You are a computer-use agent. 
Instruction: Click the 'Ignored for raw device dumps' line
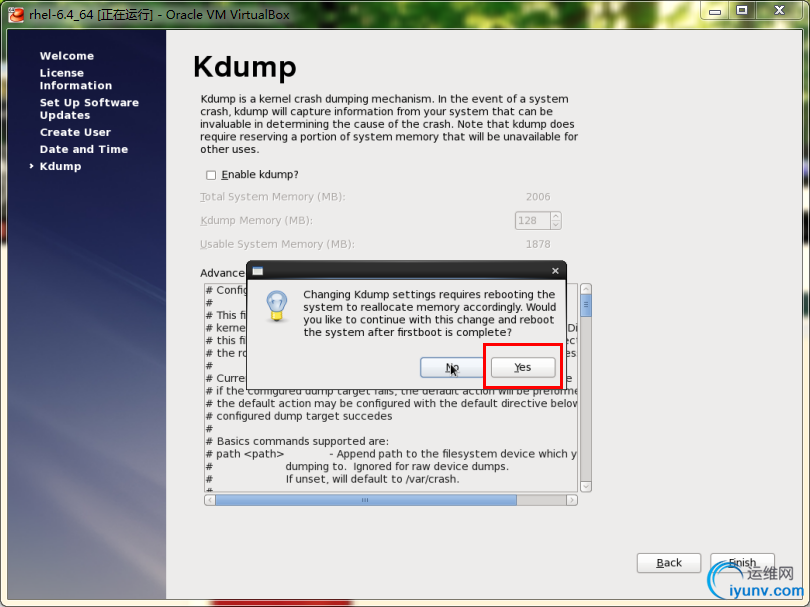click(357, 466)
